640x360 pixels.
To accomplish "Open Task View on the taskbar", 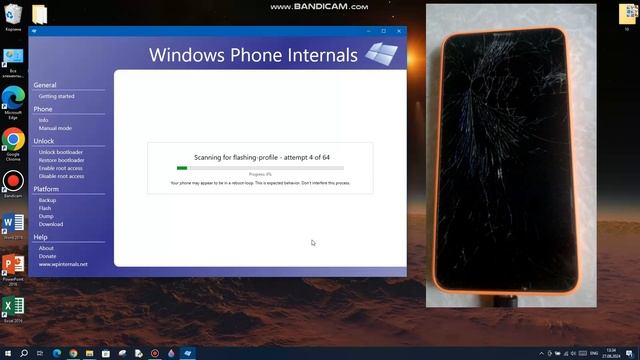I will click(x=40, y=353).
